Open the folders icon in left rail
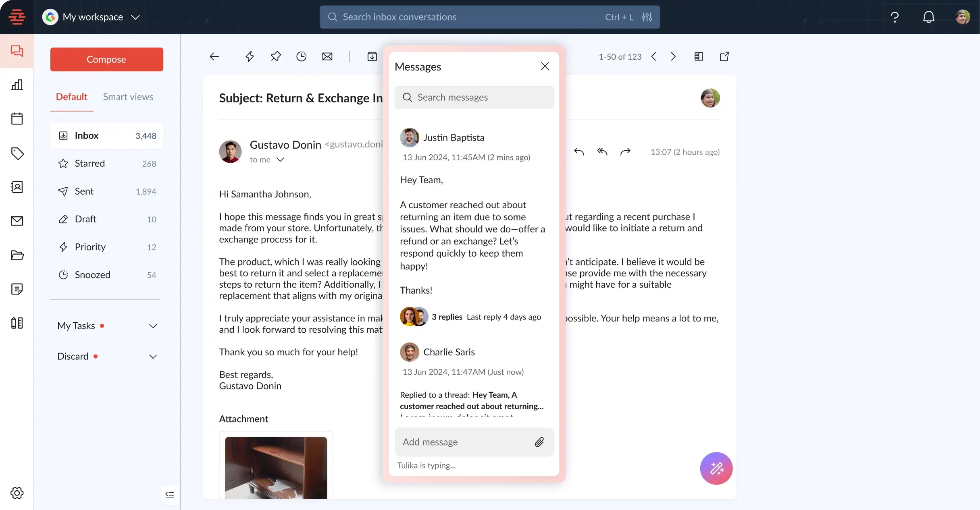This screenshot has width=980, height=510. click(x=17, y=255)
